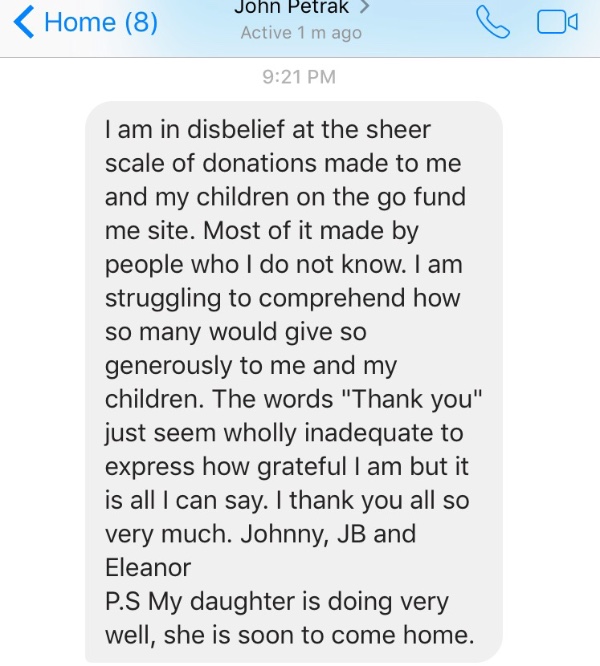The height and width of the screenshot is (666, 600).
Task: Tap the line 'struggling to comprehend how'
Action: click(282, 299)
